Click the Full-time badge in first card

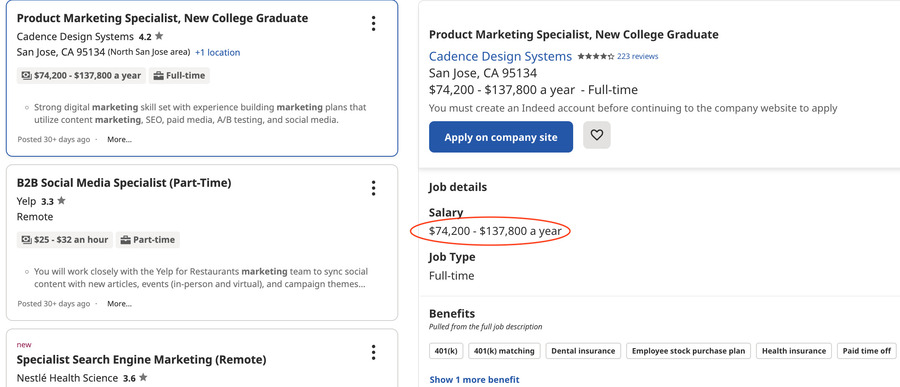[x=180, y=75]
